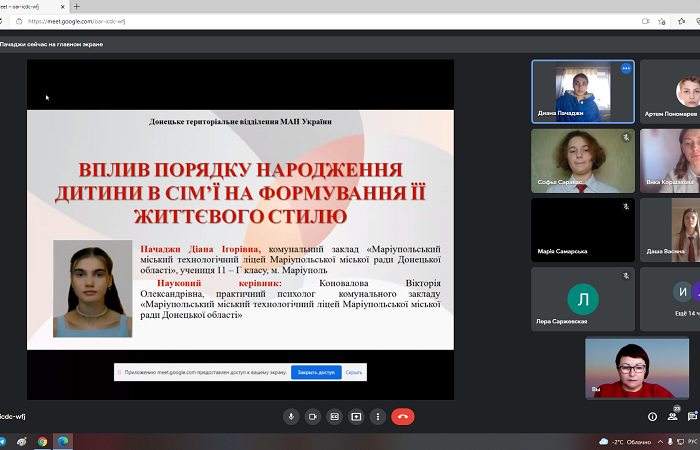Open a new browser tab
Image resolution: width=700 pixels, height=450 pixels.
pos(77,6)
